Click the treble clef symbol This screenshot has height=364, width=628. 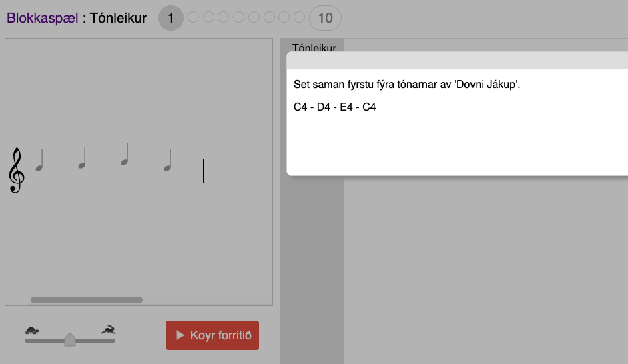16,171
